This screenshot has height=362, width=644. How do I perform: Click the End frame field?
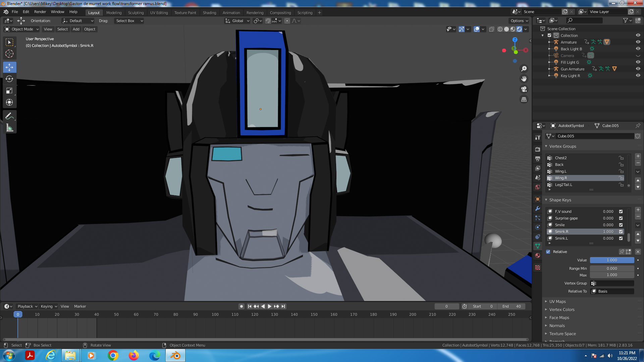(512, 306)
